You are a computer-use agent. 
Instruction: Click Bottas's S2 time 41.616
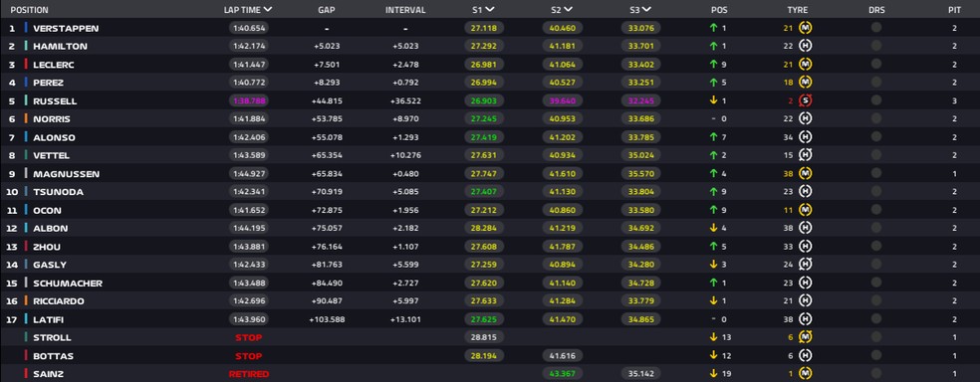tap(563, 356)
